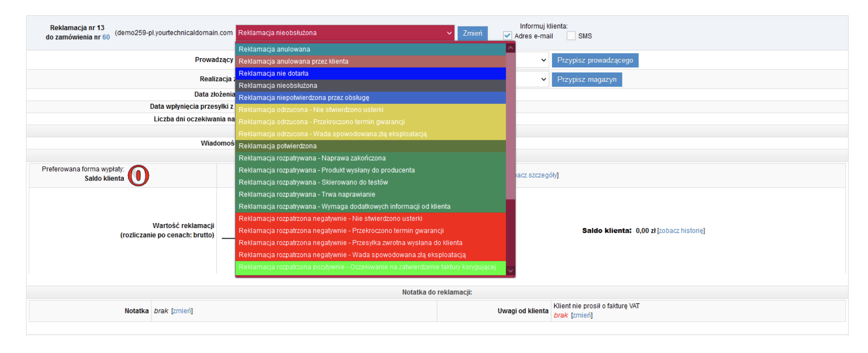Expand the warehouse dropdown next to Przypisz magazyn
This screenshot has width=868, height=353.
coord(543,79)
